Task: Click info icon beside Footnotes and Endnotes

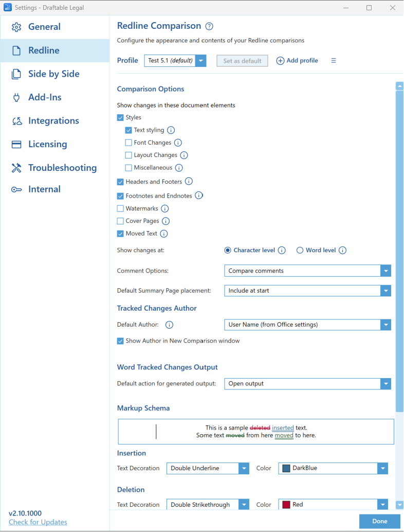Action: pos(199,196)
